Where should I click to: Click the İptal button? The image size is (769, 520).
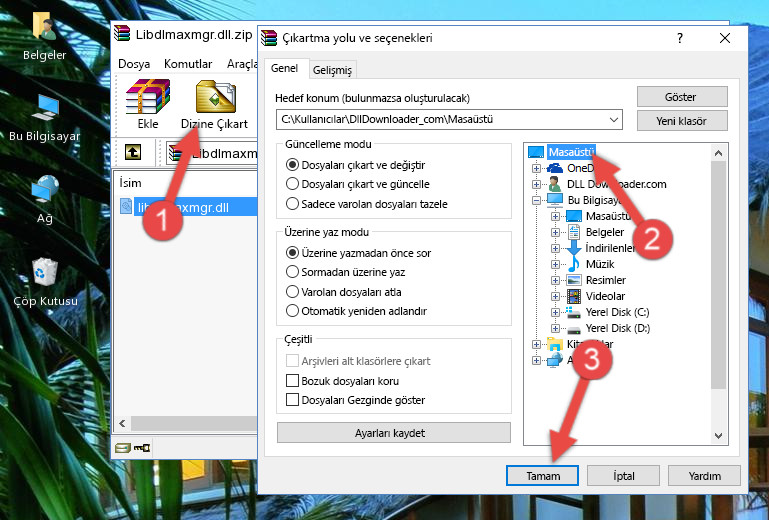623,476
